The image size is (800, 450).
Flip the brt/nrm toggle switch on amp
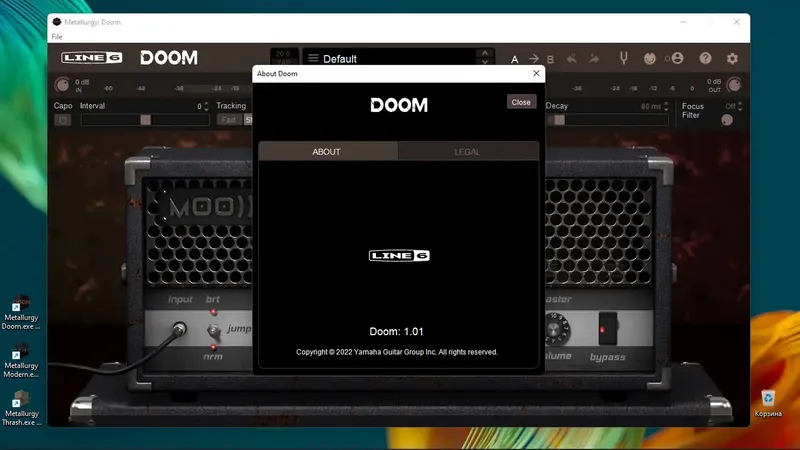point(213,331)
